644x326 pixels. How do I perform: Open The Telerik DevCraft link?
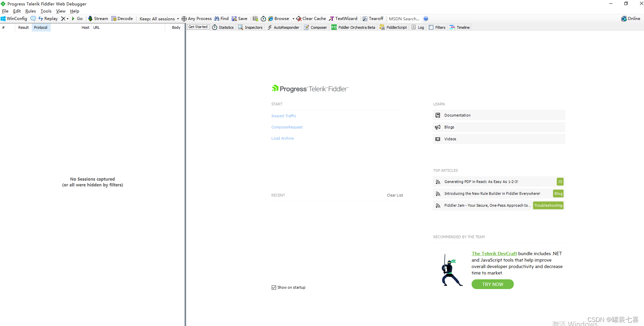(x=494, y=253)
